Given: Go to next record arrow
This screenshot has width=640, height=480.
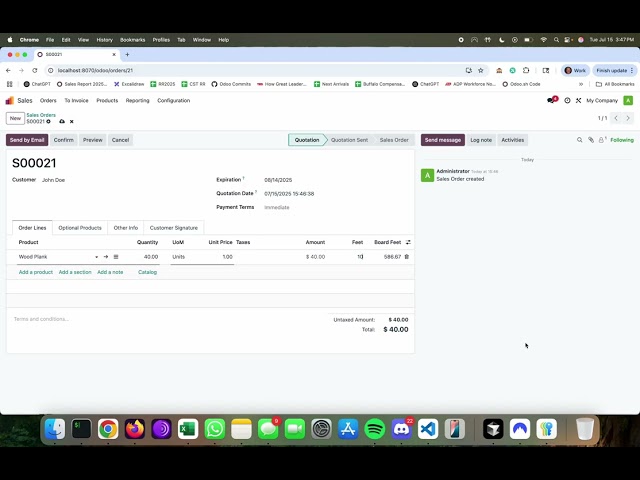Looking at the screenshot, I should [x=628, y=118].
